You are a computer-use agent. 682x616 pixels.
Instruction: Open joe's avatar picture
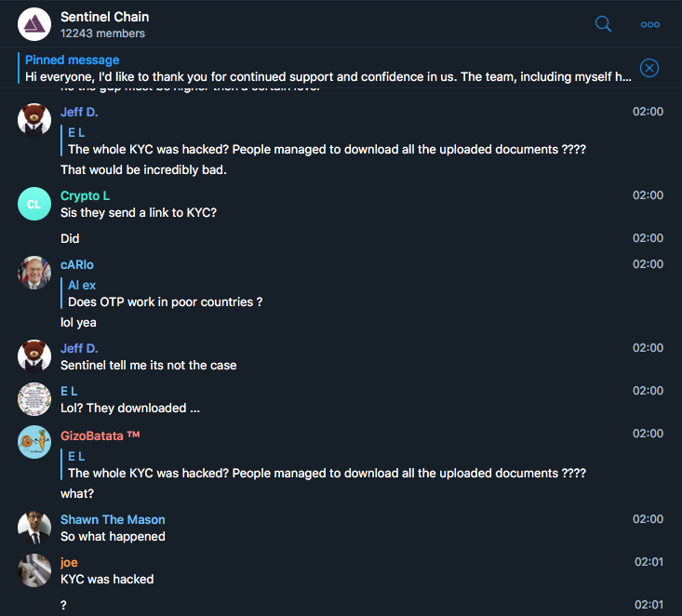pyautogui.click(x=34, y=569)
